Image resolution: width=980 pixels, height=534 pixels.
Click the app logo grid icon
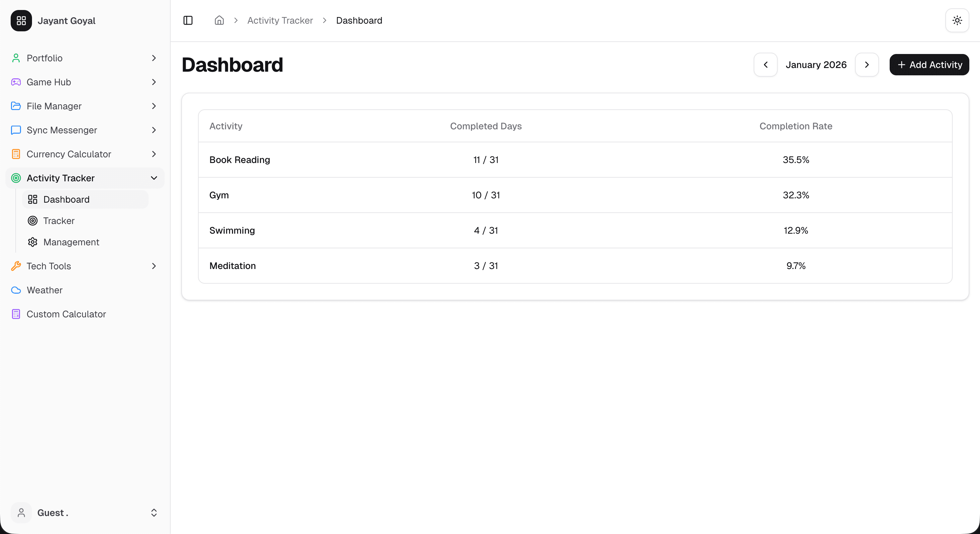pyautogui.click(x=21, y=21)
